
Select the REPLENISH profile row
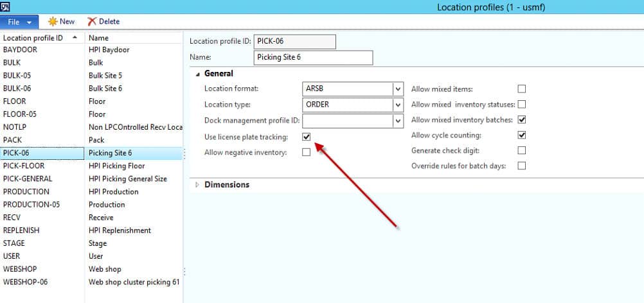pos(91,230)
